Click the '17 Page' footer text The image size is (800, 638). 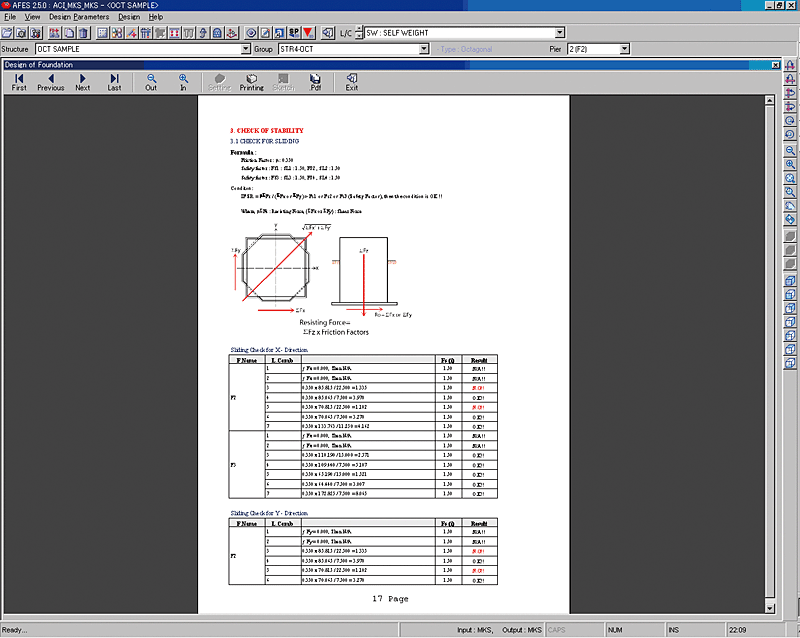(390, 599)
